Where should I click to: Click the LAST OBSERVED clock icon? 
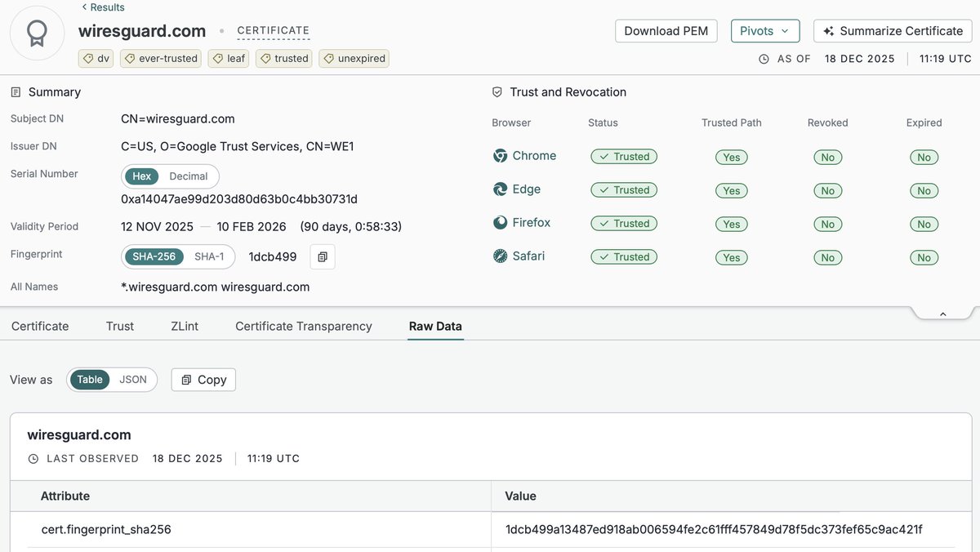(33, 459)
